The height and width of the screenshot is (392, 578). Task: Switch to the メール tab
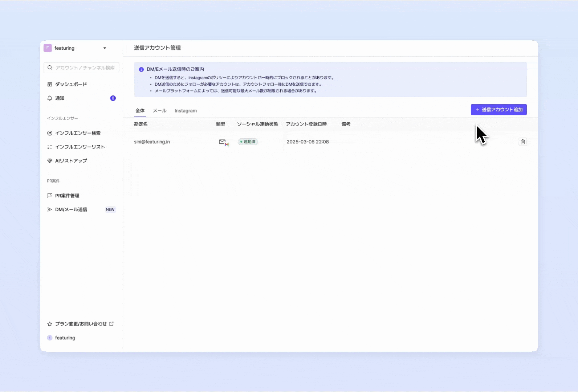(x=159, y=111)
